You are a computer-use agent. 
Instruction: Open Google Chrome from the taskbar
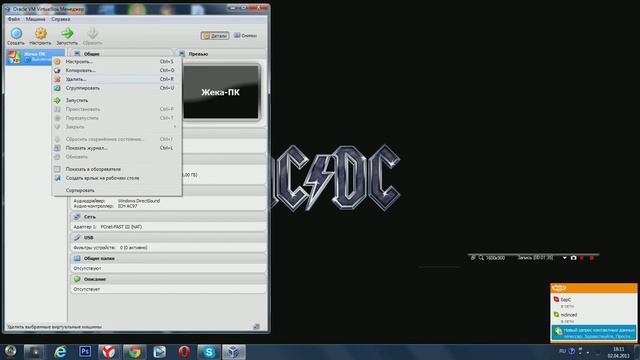coord(134,352)
